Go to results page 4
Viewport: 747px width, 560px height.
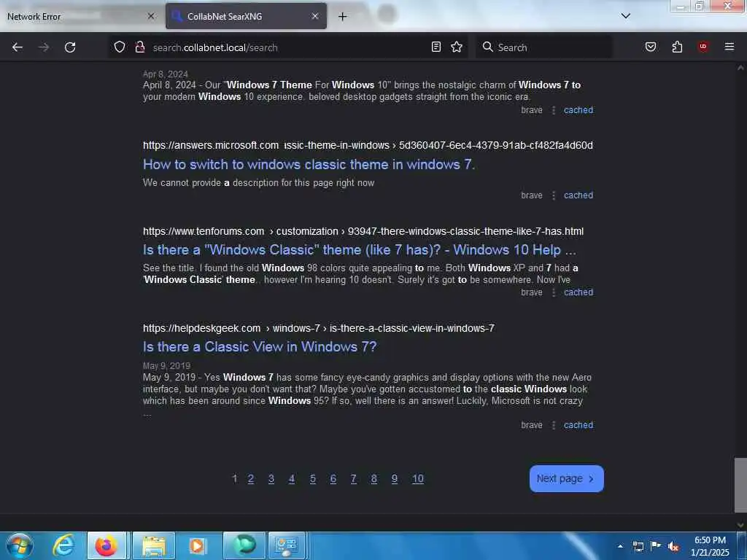[292, 478]
